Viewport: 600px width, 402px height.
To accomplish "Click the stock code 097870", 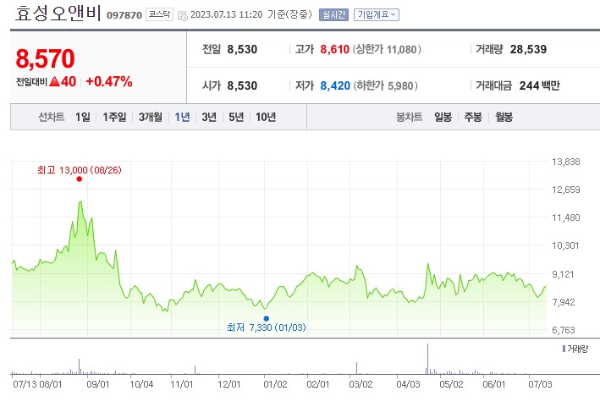I will click(124, 15).
